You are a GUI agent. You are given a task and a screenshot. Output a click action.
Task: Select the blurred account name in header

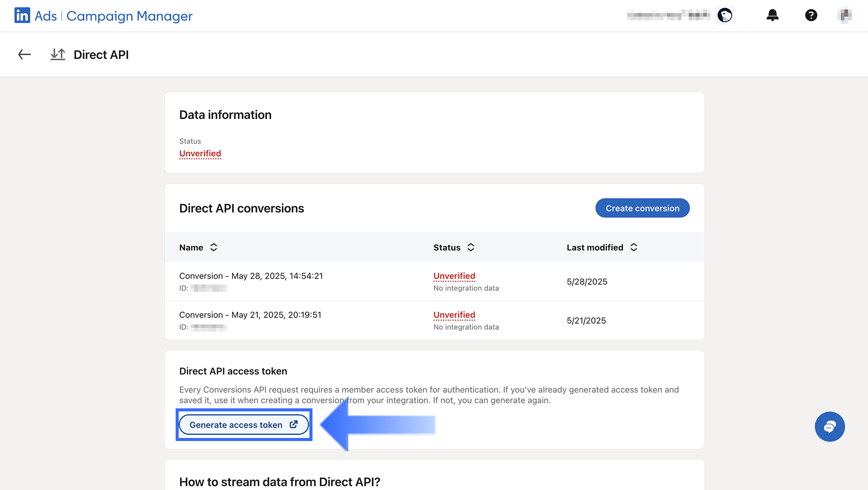pos(668,15)
